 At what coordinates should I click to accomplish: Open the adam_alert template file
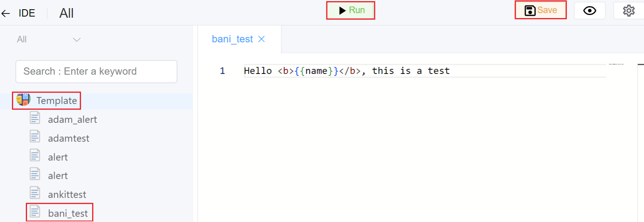click(x=72, y=120)
